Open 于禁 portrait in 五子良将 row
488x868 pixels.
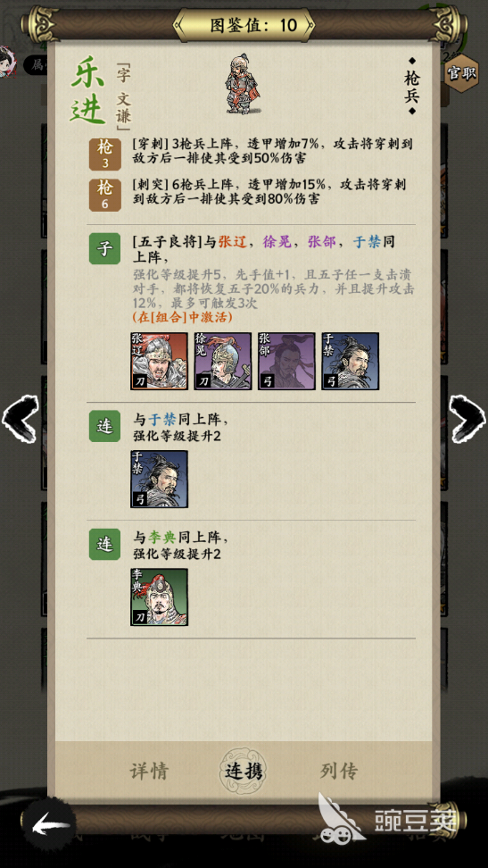pyautogui.click(x=351, y=362)
